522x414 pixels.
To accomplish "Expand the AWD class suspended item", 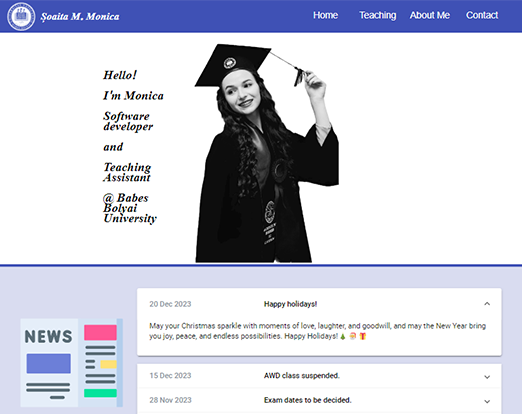I will coord(487,377).
